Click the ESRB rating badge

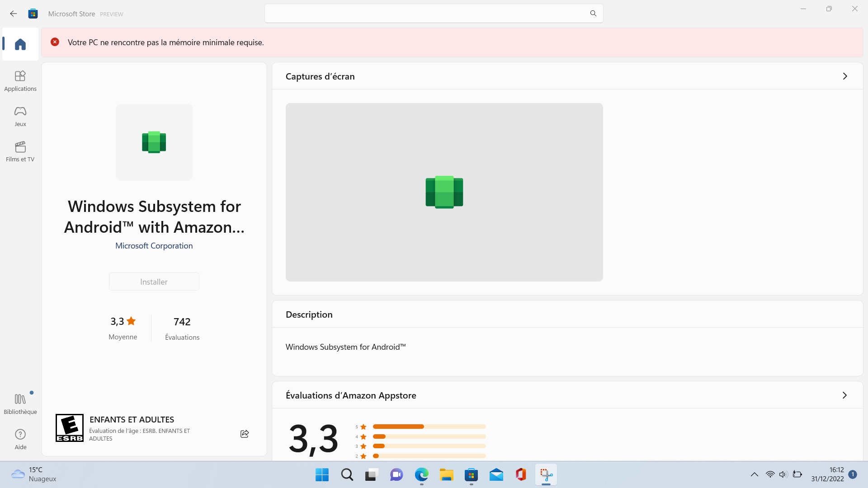point(70,428)
